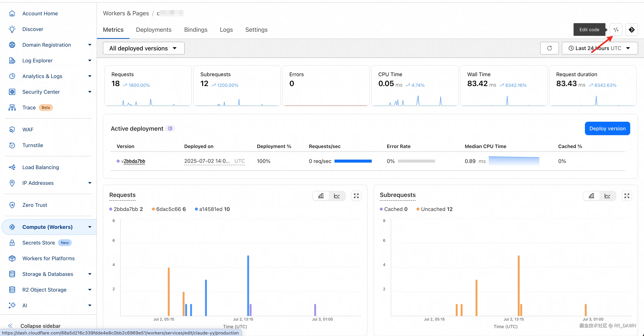Open Active deployment documentation book icon
The width and height of the screenshot is (644, 336).
coord(170,128)
